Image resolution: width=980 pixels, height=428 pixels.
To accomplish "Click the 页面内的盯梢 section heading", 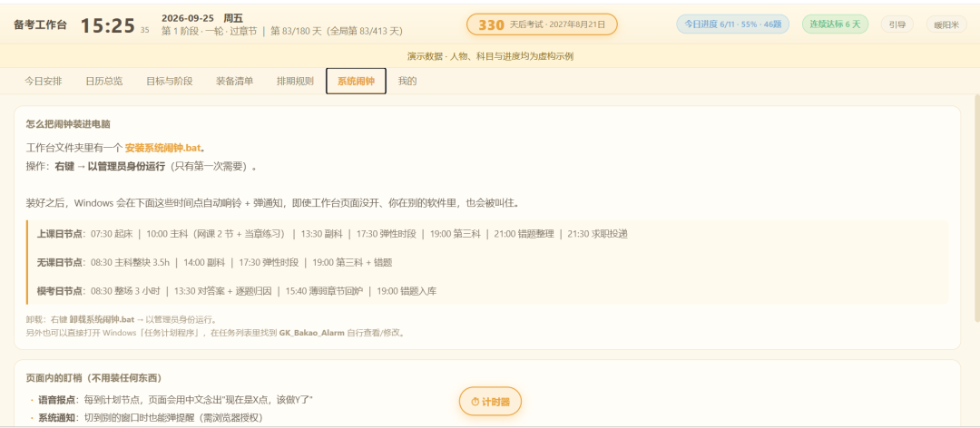I will click(93, 378).
